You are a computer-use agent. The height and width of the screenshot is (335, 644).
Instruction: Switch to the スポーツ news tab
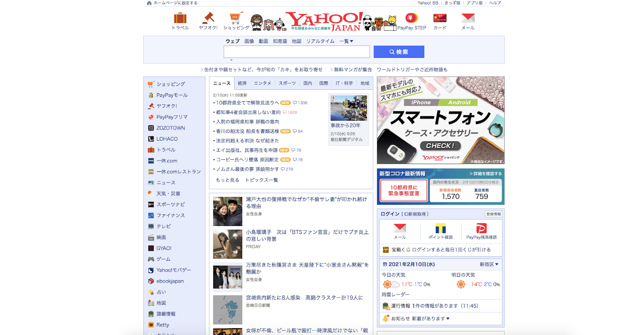point(287,83)
